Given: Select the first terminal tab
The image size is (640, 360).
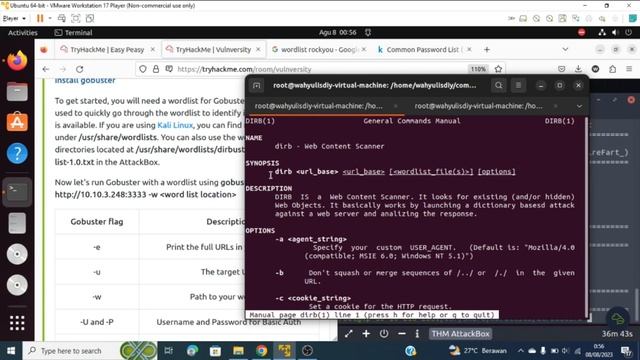Looking at the screenshot, I should (x=324, y=106).
